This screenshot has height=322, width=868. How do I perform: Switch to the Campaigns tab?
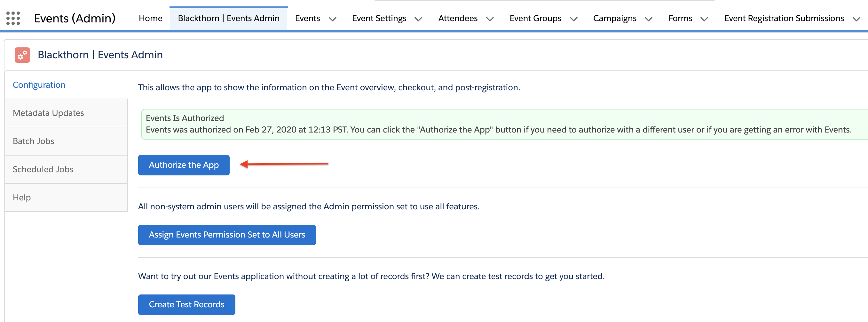(x=614, y=18)
